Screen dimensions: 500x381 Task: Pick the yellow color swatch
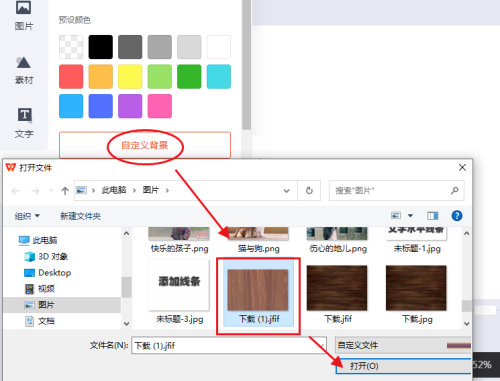[x=130, y=77]
